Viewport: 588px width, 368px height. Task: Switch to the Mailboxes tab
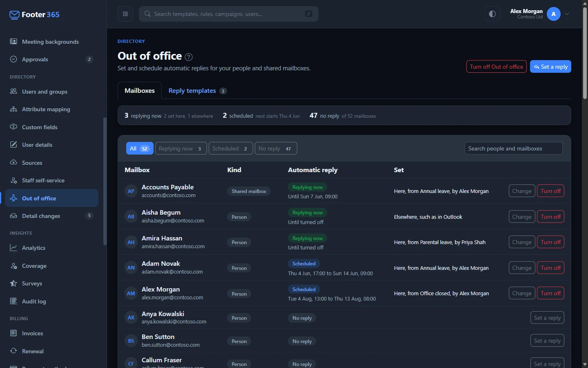[140, 90]
